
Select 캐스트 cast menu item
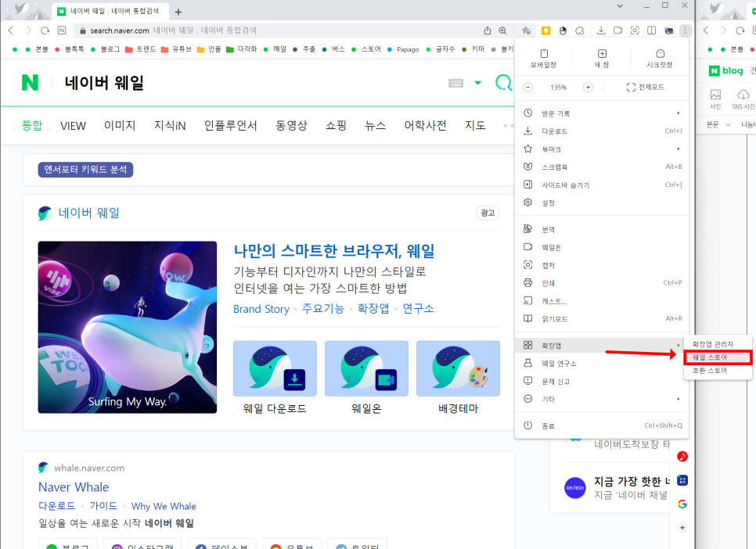[602, 301]
